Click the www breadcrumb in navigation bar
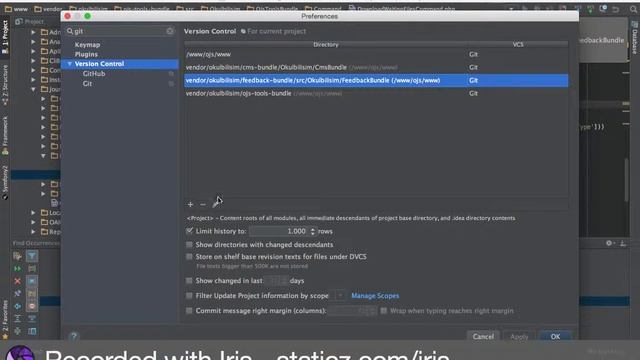640x360 pixels. tap(17, 9)
